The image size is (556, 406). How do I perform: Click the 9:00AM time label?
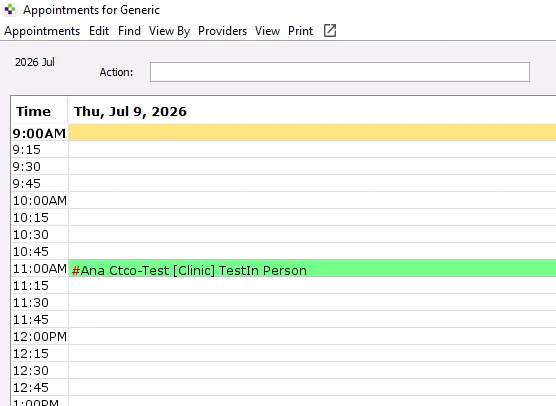click(39, 133)
